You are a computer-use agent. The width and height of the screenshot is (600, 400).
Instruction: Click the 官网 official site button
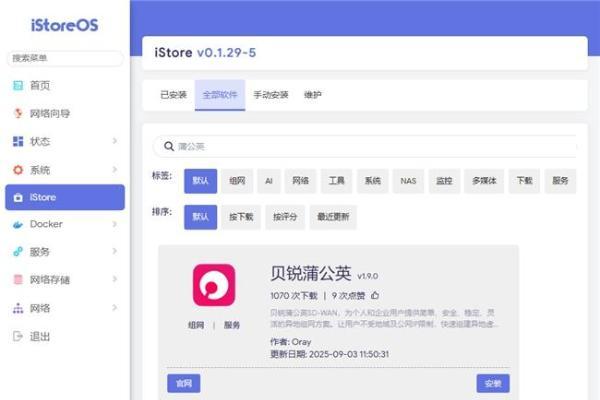184,383
